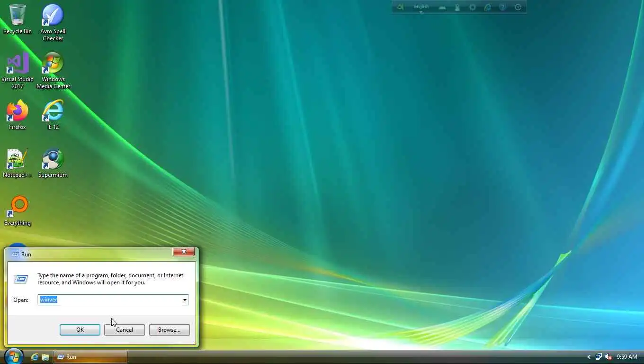Open Windows Explorer folder icon in Quick Launch

[x=45, y=357]
